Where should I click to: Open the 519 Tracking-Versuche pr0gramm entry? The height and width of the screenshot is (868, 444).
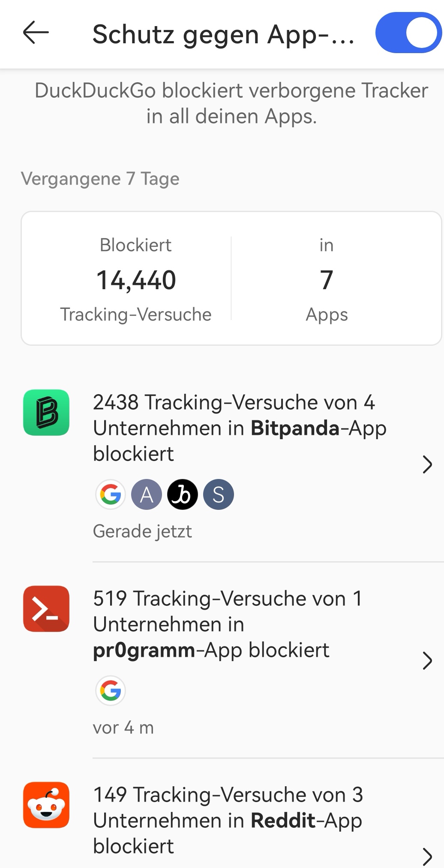[227, 624]
